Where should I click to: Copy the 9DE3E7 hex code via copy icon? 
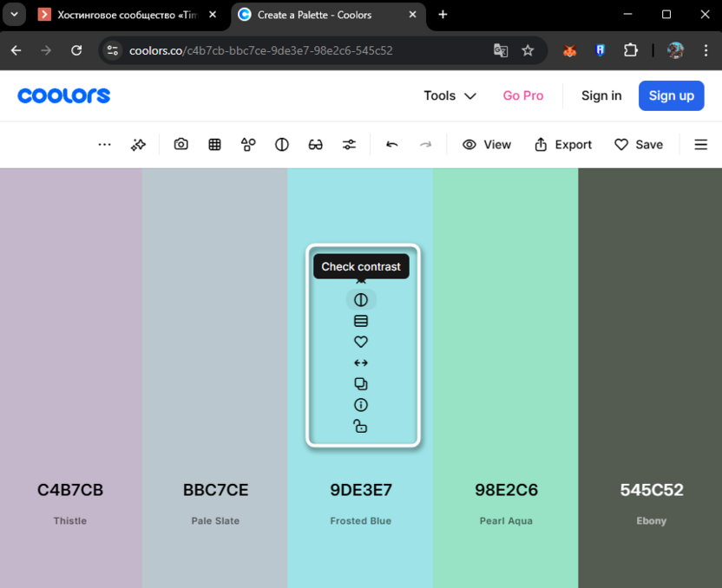click(361, 384)
